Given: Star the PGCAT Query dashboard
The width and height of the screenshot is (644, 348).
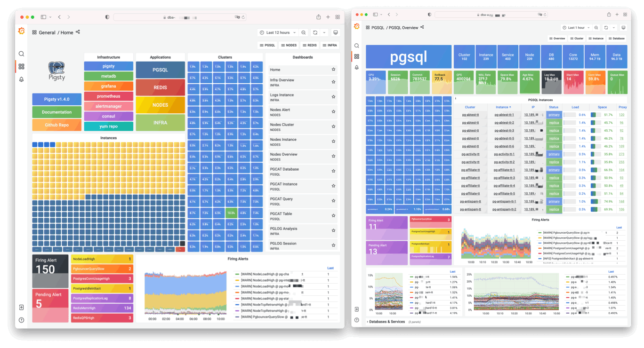Looking at the screenshot, I should tap(333, 201).
